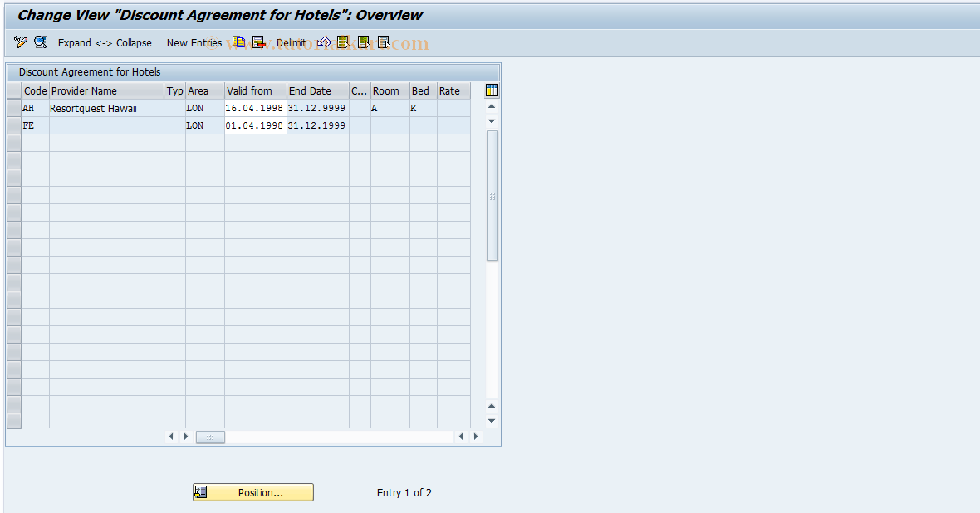The width and height of the screenshot is (980, 513).
Task: Click the Valid from column header
Action: [255, 90]
